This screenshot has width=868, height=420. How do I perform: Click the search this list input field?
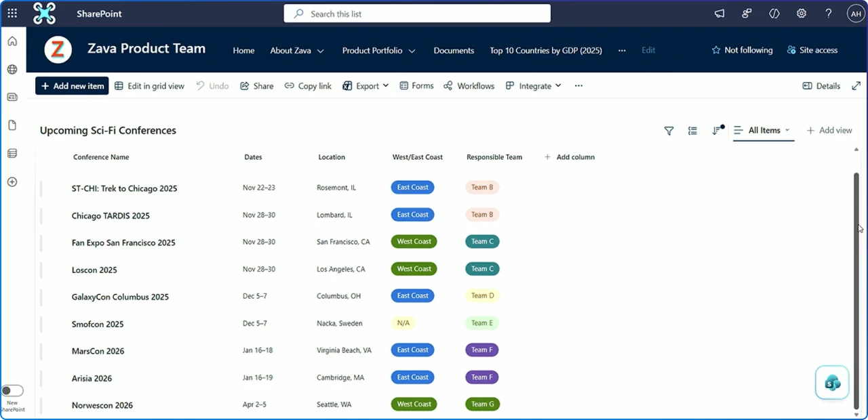click(x=416, y=13)
